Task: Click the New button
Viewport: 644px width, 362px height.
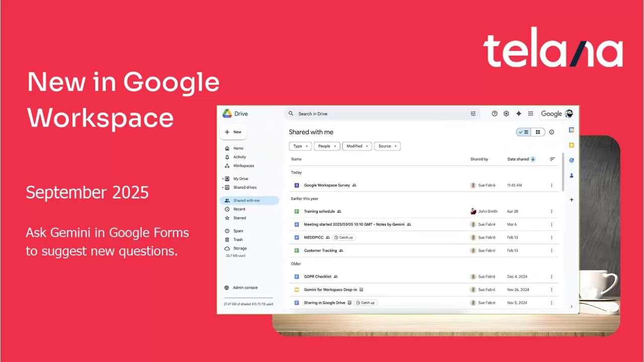Action: click(233, 132)
